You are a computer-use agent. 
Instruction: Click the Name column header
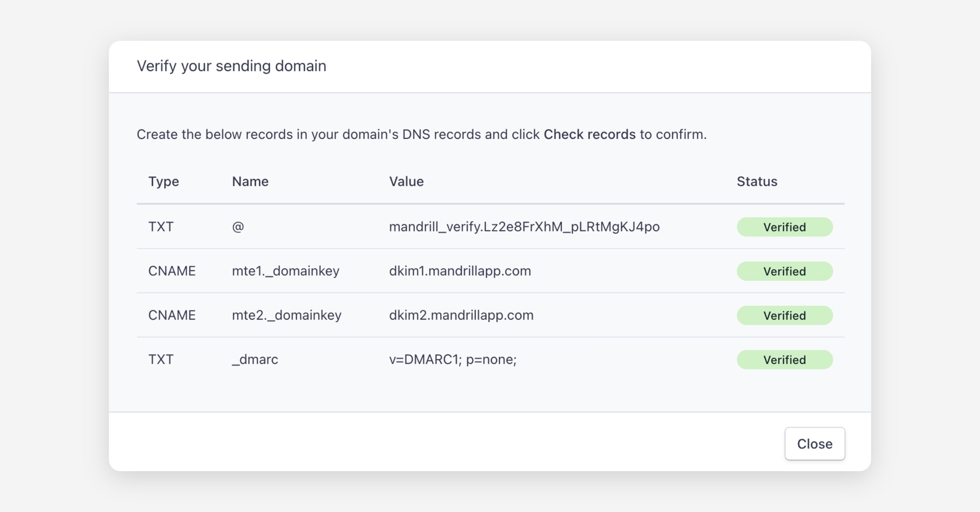250,181
